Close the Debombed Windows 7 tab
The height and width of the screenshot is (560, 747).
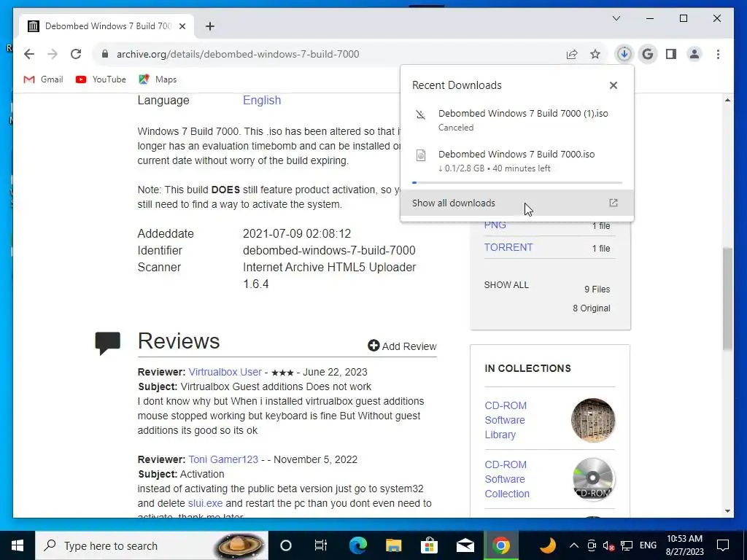(x=182, y=26)
